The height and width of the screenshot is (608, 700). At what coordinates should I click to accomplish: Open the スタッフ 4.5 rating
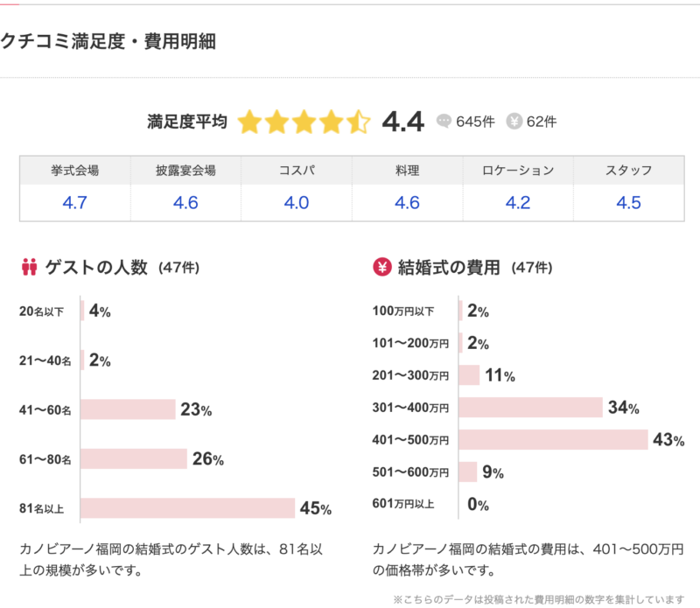tap(628, 203)
